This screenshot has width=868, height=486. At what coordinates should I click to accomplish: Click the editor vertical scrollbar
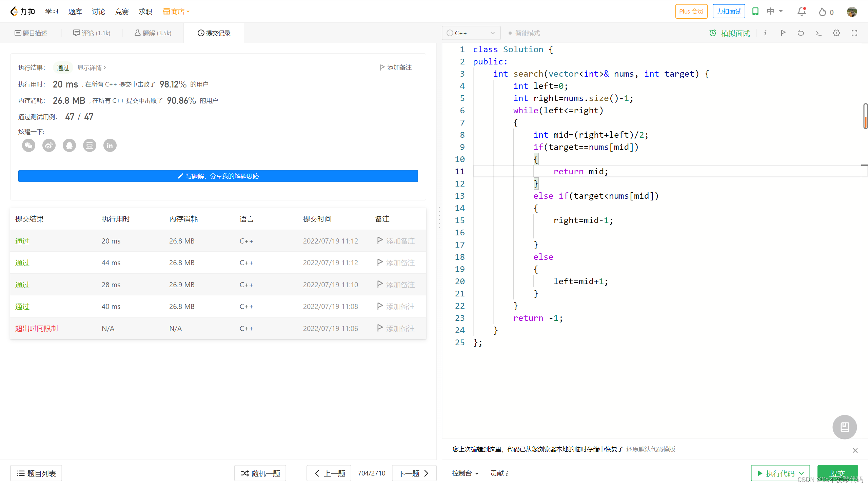click(x=865, y=116)
